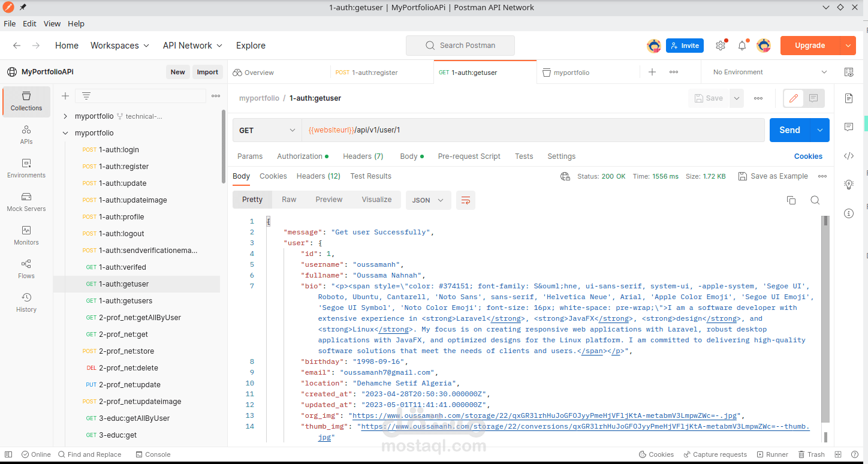868x464 pixels.
Task: Open the JSON format dropdown
Action: (x=428, y=200)
